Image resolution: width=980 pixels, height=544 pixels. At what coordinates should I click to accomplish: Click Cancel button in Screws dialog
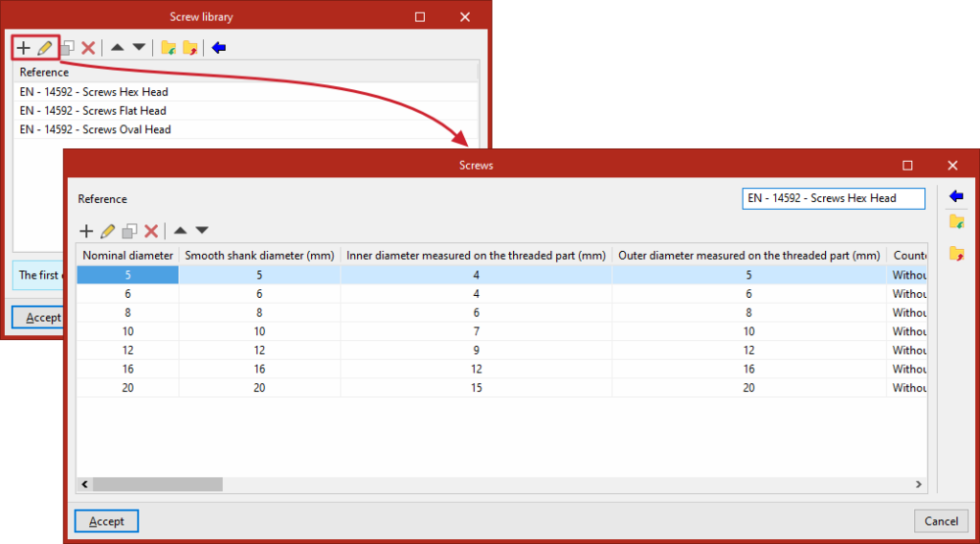click(x=942, y=521)
